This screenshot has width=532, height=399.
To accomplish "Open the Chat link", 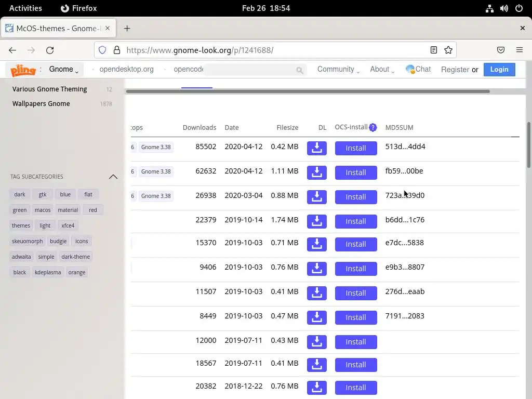I will (x=418, y=69).
